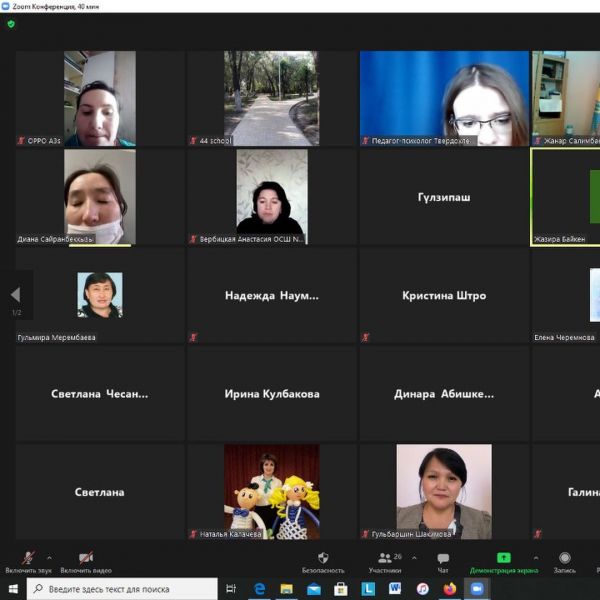The width and height of the screenshot is (600, 600).
Task: Select the Педагог-психолог video tile
Action: coord(444,98)
